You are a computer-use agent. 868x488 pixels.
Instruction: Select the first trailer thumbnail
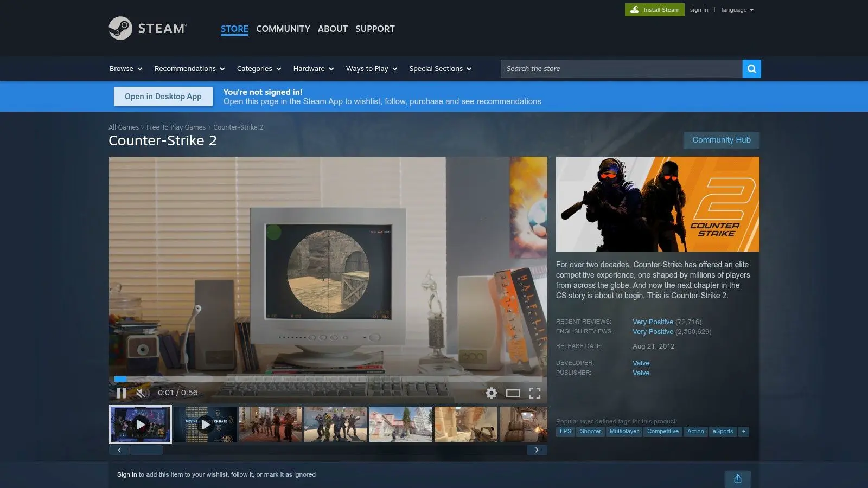click(x=141, y=424)
